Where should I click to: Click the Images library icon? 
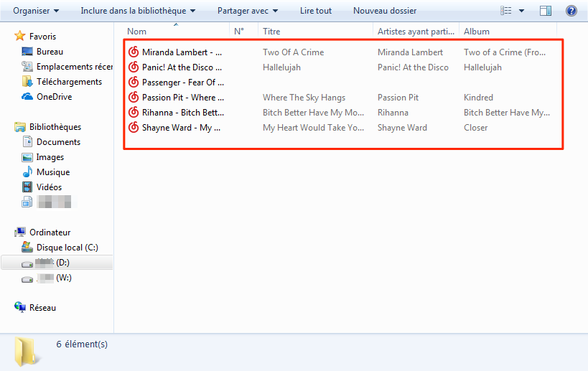coord(27,157)
